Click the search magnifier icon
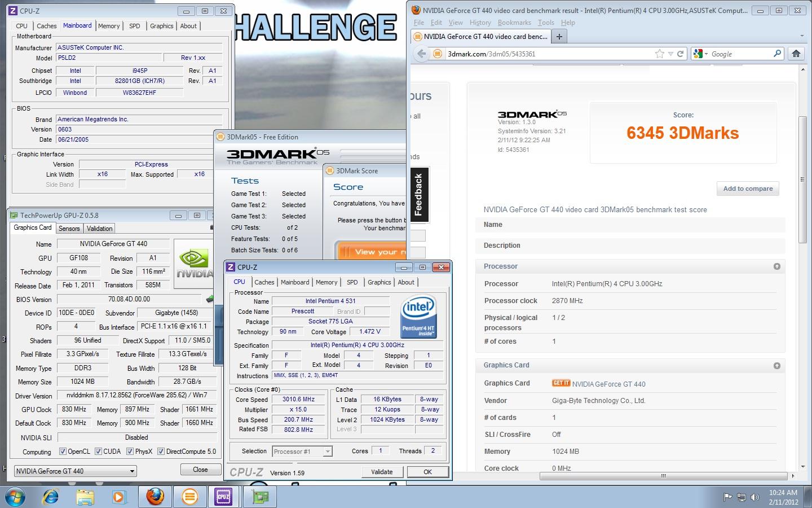812x508 pixels. coord(777,54)
